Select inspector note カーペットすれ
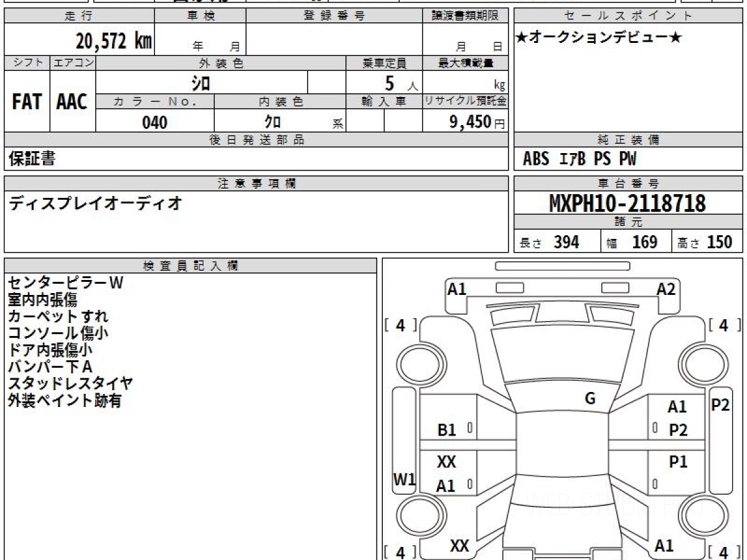Screen dimensions: 747x560 (57, 317)
